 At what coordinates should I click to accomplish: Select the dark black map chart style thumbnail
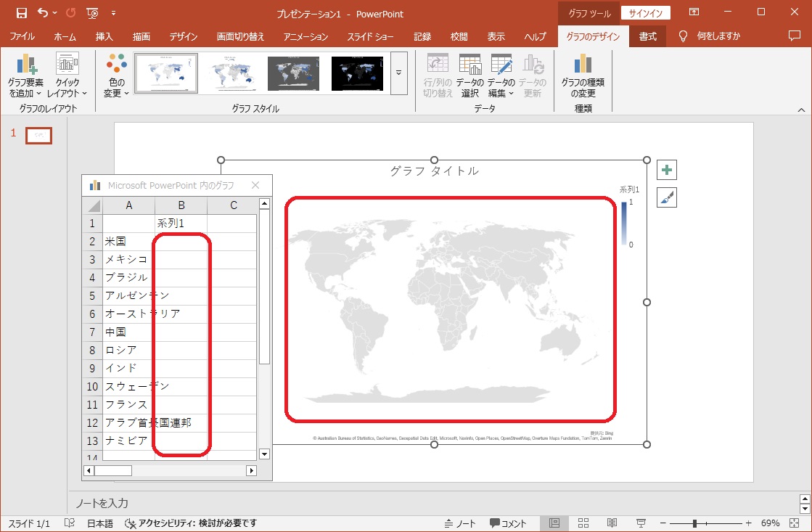(x=357, y=73)
